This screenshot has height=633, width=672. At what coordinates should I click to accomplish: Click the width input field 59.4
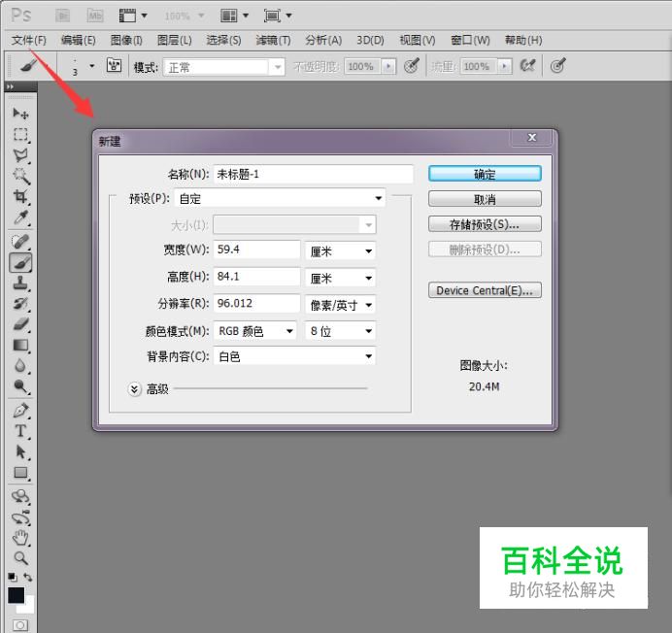[x=256, y=250]
